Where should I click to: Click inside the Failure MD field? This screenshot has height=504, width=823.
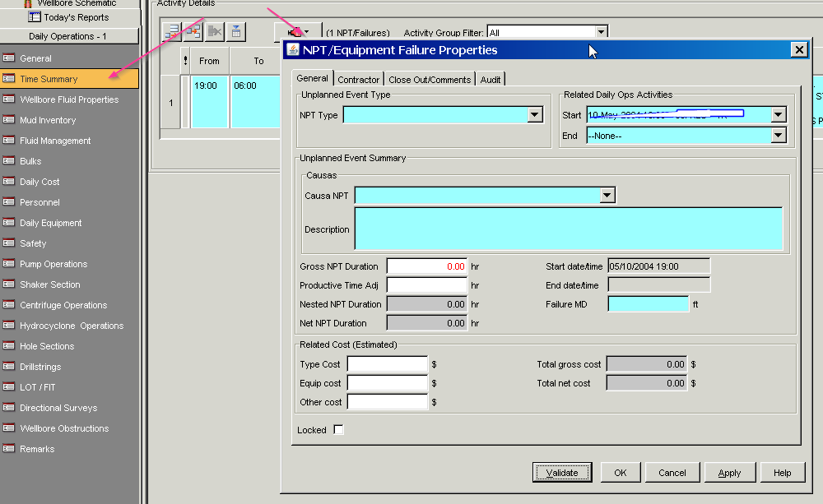pyautogui.click(x=647, y=304)
